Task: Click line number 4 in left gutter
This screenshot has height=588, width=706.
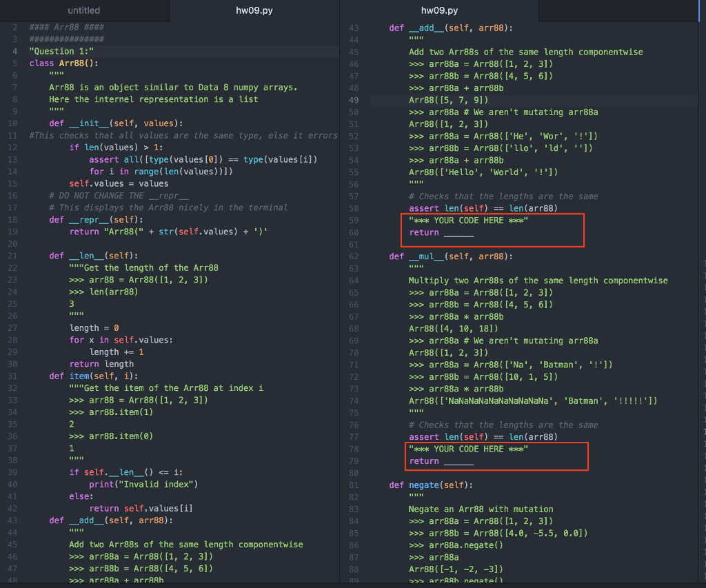Action: click(15, 51)
